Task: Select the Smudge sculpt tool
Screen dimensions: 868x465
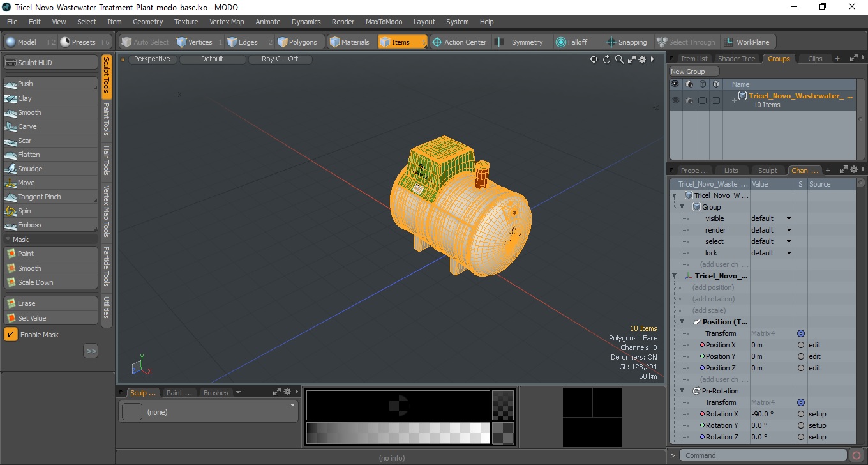Action: 50,169
